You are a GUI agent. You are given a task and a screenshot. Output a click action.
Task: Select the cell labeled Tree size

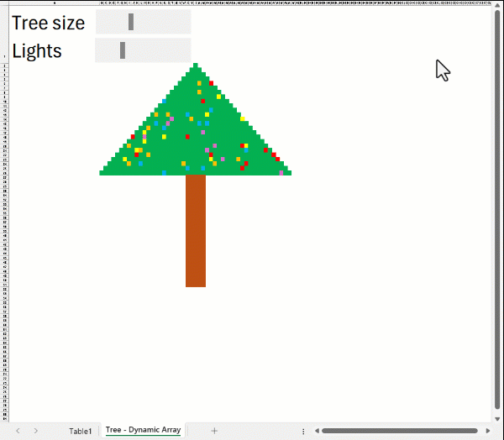point(48,23)
